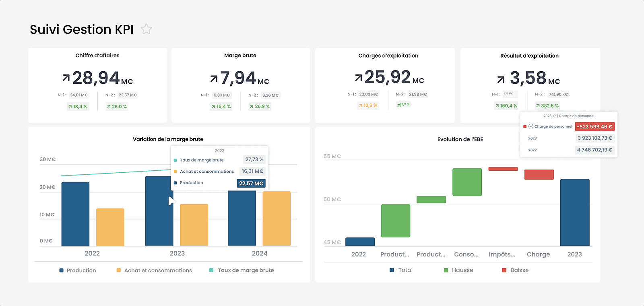The height and width of the screenshot is (306, 644).
Task: Click the 18,4 % growth badge
Action: pyautogui.click(x=78, y=107)
